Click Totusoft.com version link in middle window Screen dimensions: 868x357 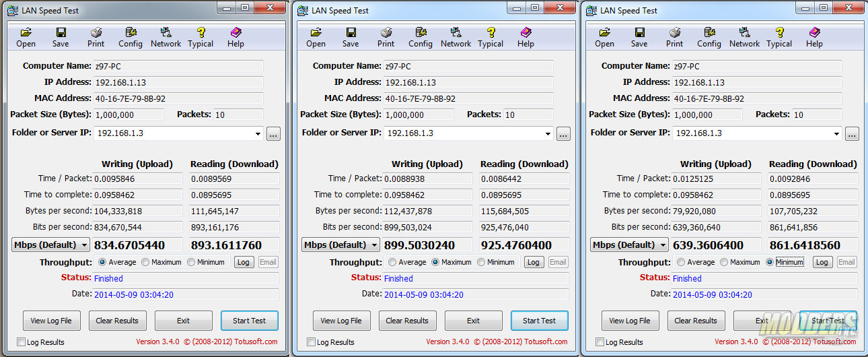[497, 342]
